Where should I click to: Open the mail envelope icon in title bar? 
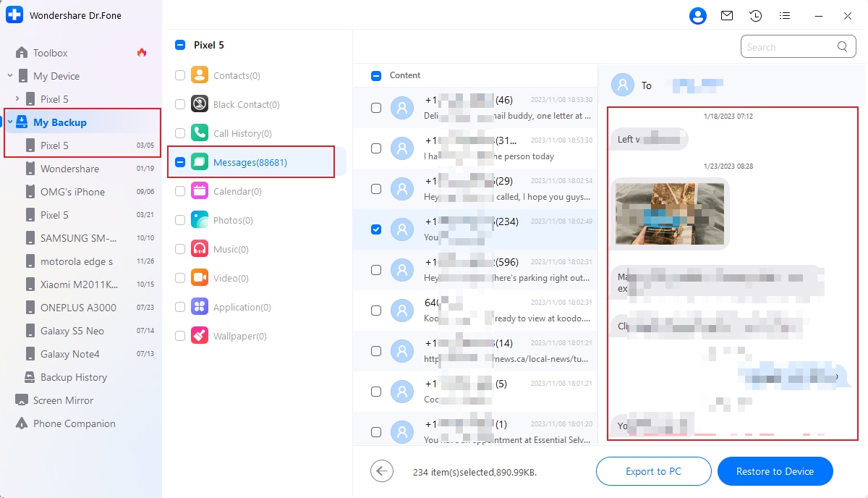727,16
